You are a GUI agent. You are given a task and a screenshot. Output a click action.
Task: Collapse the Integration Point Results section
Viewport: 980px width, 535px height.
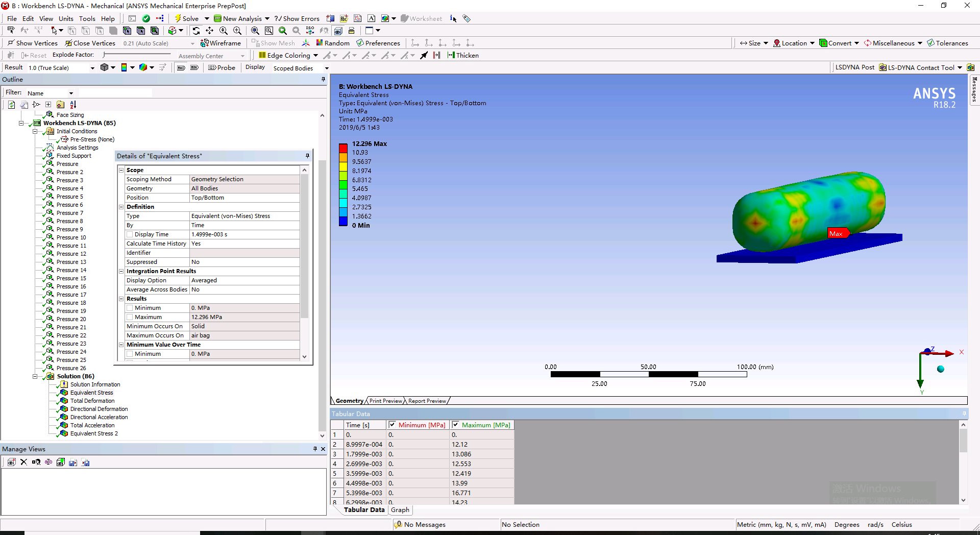[x=121, y=271]
